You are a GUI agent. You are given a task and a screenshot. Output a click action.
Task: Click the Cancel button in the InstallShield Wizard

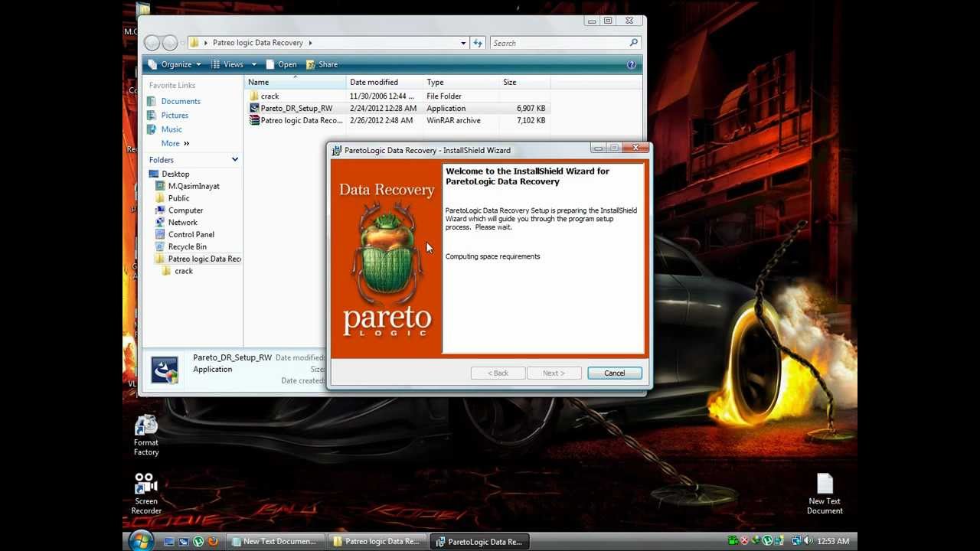(x=615, y=373)
